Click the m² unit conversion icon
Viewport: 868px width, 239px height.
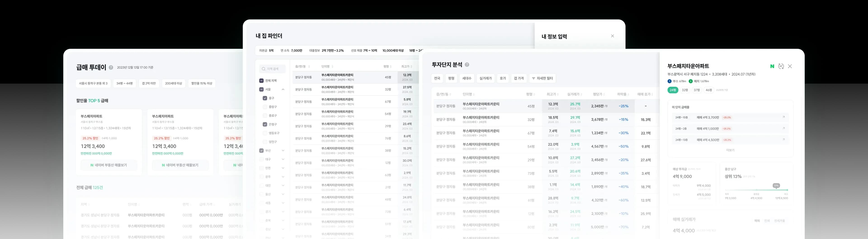click(781, 66)
